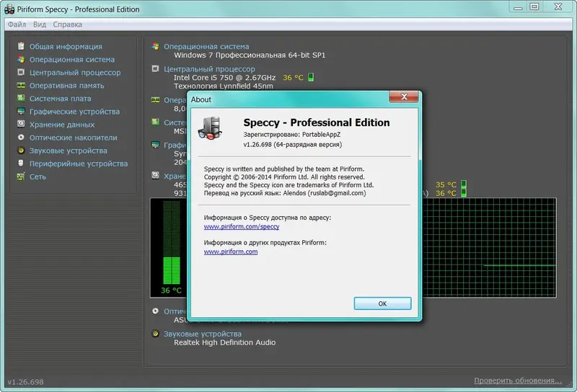Open the Вид menu
Screen dimensions: 577x392
click(x=40, y=24)
